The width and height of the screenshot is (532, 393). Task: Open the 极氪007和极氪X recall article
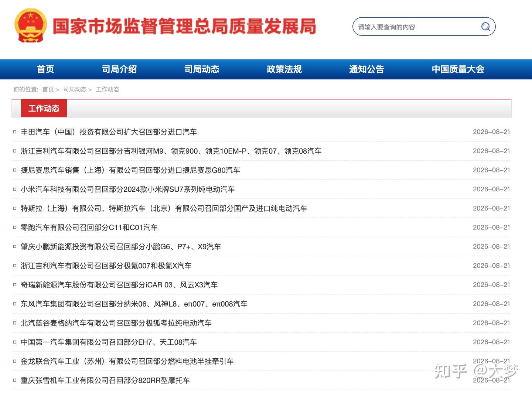106,266
